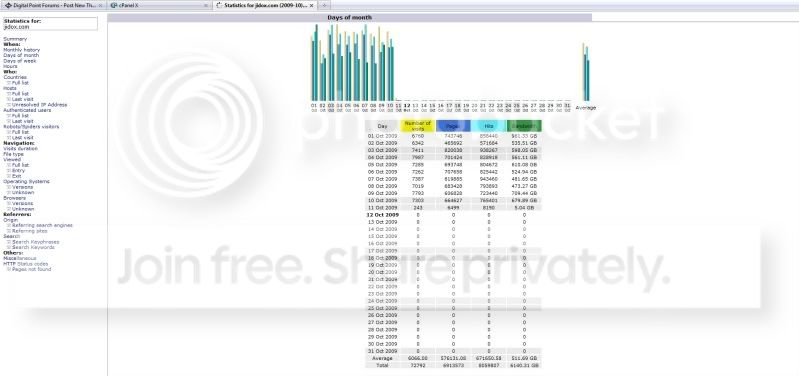The width and height of the screenshot is (799, 376).
Task: Click the cyan Hits column header
Action: pyautogui.click(x=488, y=126)
